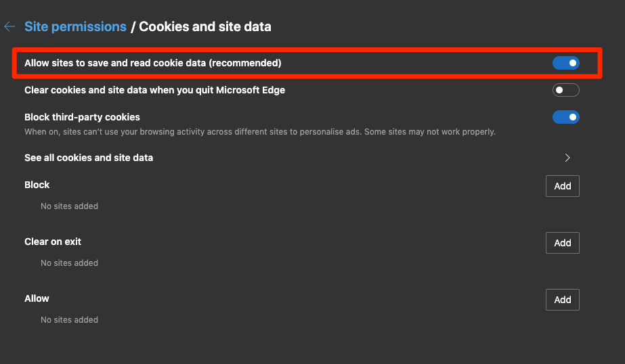Select the 'Clear on exit' section heading
This screenshot has width=625, height=364.
(53, 242)
